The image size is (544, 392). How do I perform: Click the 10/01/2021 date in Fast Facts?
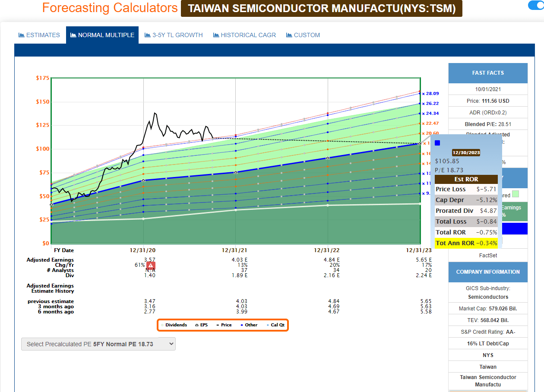(488, 89)
